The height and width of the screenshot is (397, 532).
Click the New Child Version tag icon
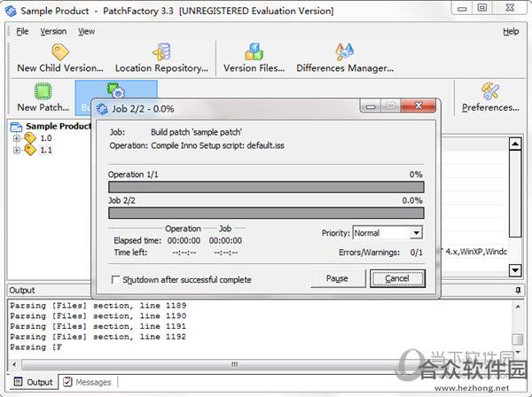(x=60, y=52)
